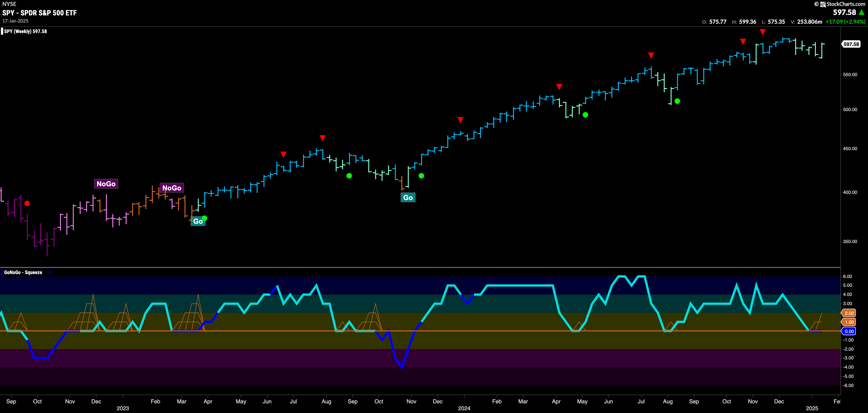The image size is (868, 413).
Task: Click the NYSE exchange label
Action: [x=9, y=4]
